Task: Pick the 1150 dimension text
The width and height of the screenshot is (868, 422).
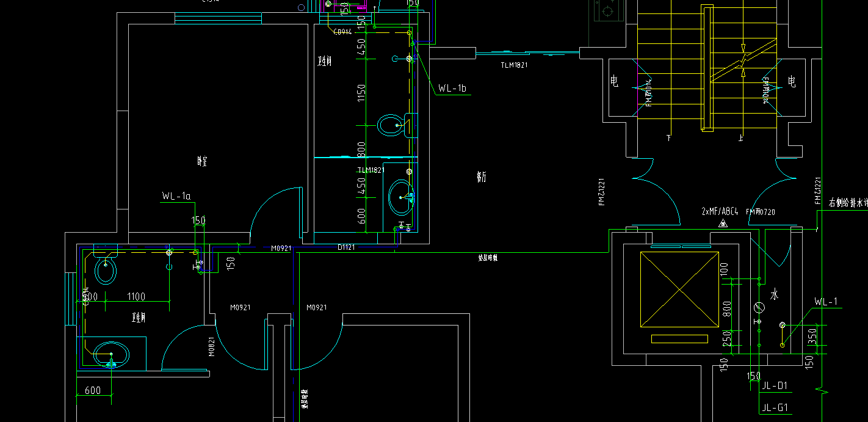Action: pyautogui.click(x=361, y=93)
